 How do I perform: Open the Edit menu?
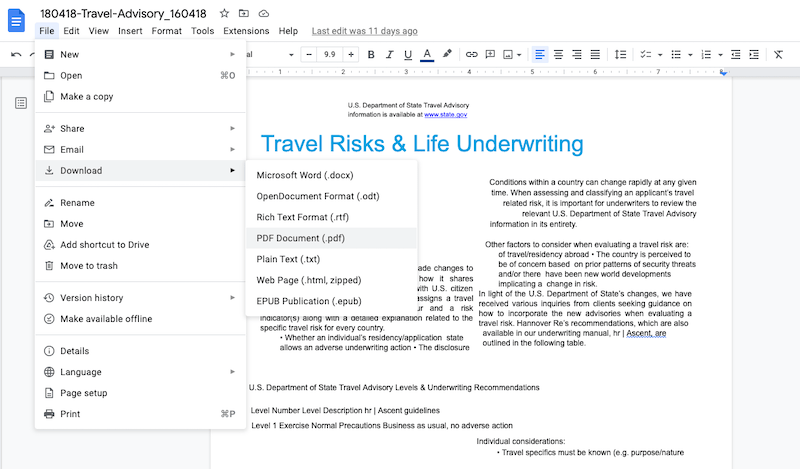pyautogui.click(x=71, y=31)
